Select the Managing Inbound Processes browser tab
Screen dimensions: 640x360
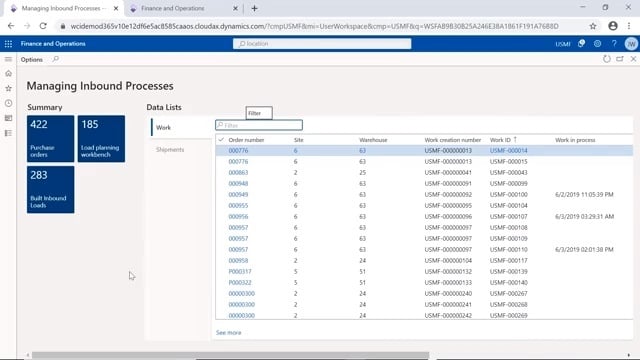coord(64,9)
